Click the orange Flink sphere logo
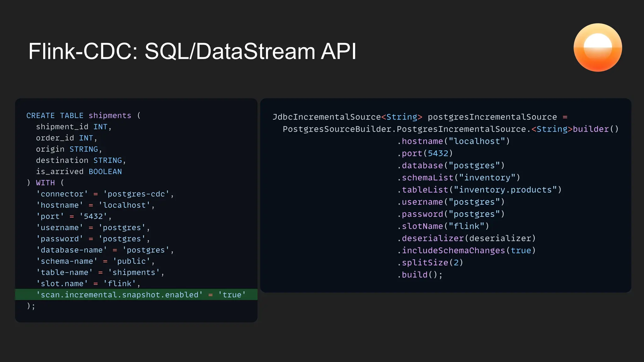Screen dimensions: 644x362 click(x=598, y=47)
